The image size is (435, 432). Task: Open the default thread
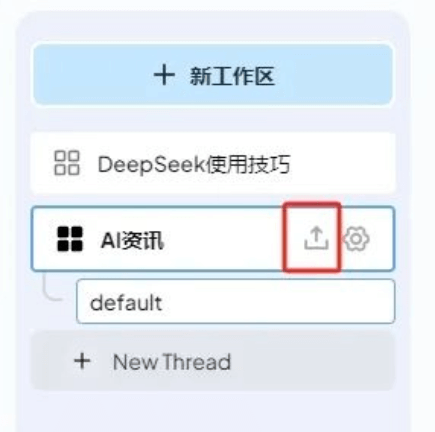click(x=236, y=302)
